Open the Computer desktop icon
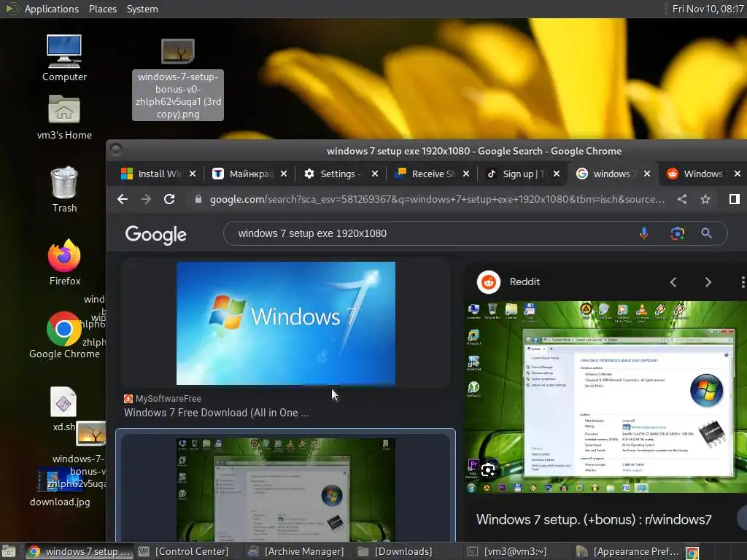This screenshot has height=560, width=747. tap(64, 52)
